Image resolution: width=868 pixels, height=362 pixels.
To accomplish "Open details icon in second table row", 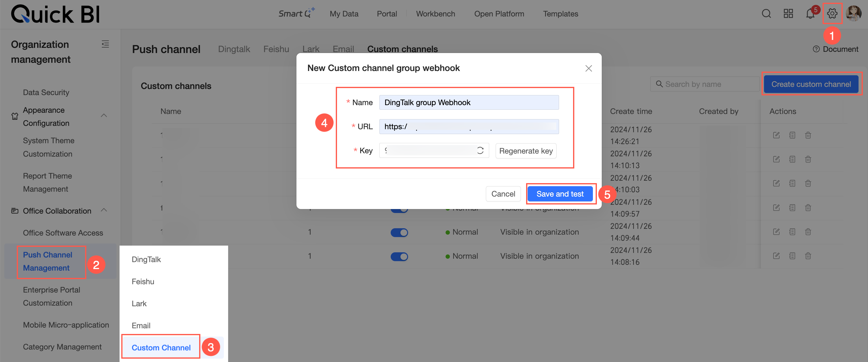I will 792,159.
